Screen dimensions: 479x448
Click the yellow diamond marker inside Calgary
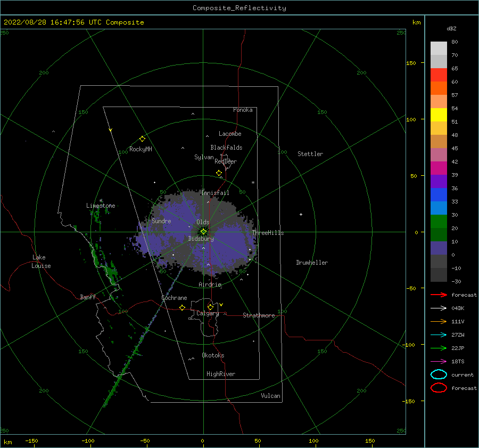tap(210, 307)
